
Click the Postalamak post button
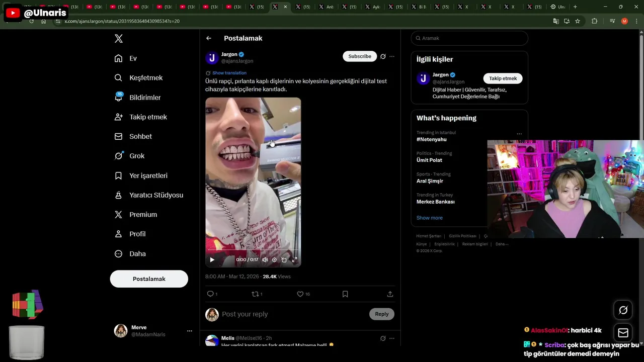[149, 279]
